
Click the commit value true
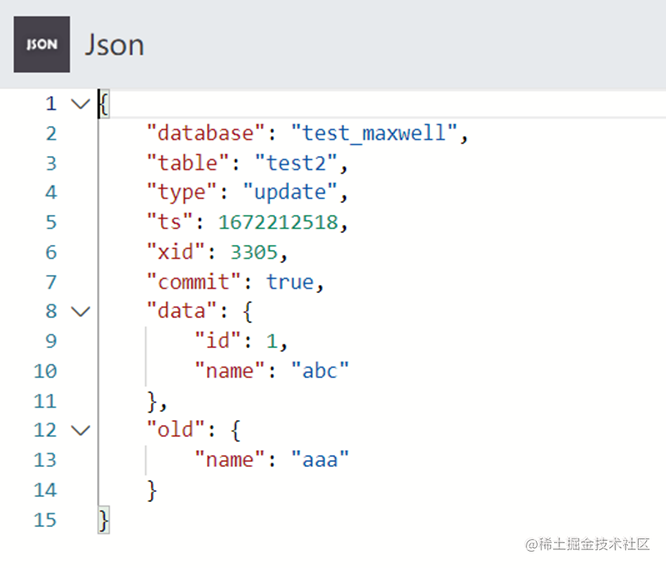pyautogui.click(x=290, y=282)
